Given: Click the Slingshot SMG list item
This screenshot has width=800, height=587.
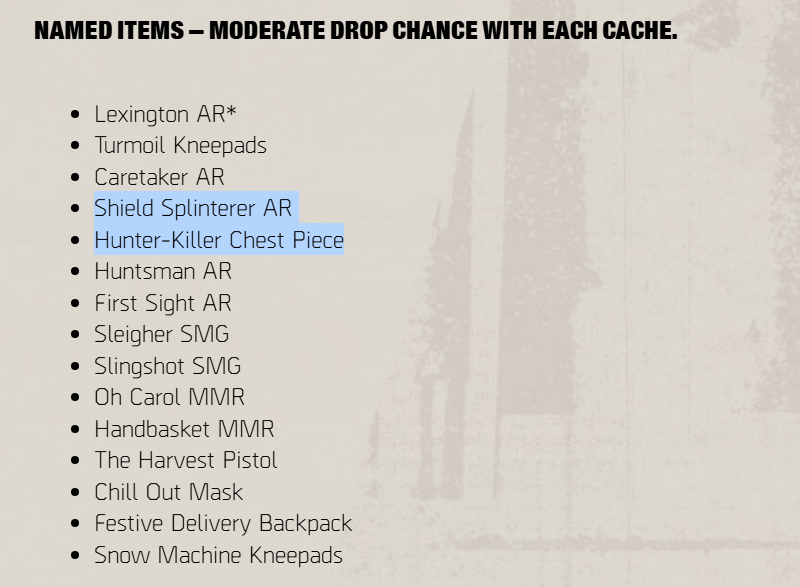Looking at the screenshot, I should pos(167,366).
